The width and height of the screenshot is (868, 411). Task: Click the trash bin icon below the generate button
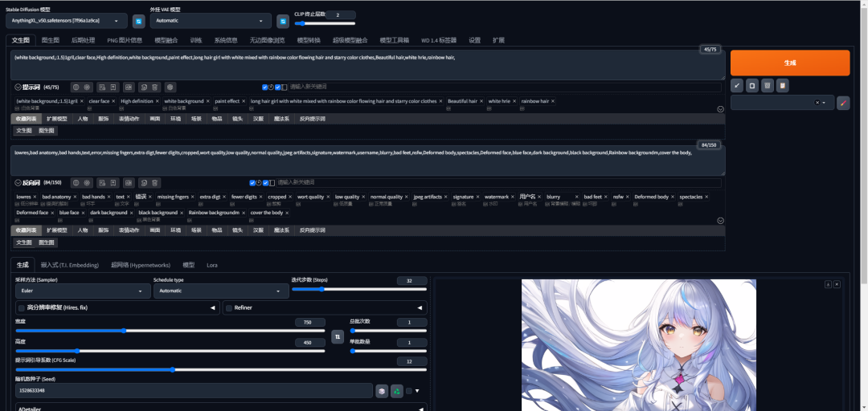point(767,86)
